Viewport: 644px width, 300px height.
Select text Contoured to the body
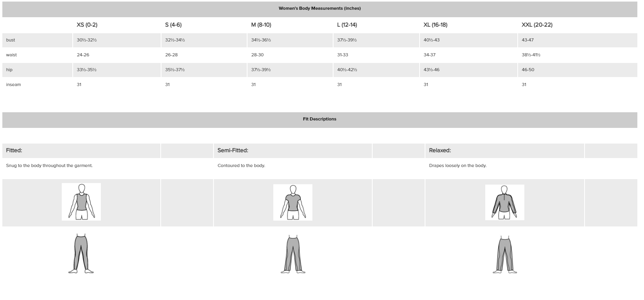coord(241,165)
